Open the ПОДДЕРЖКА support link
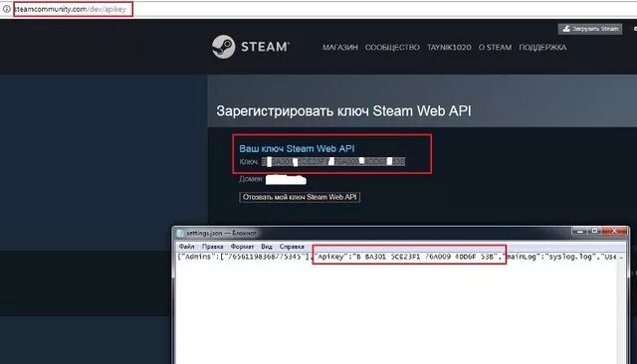Image resolution: width=637 pixels, height=364 pixels. coord(542,48)
